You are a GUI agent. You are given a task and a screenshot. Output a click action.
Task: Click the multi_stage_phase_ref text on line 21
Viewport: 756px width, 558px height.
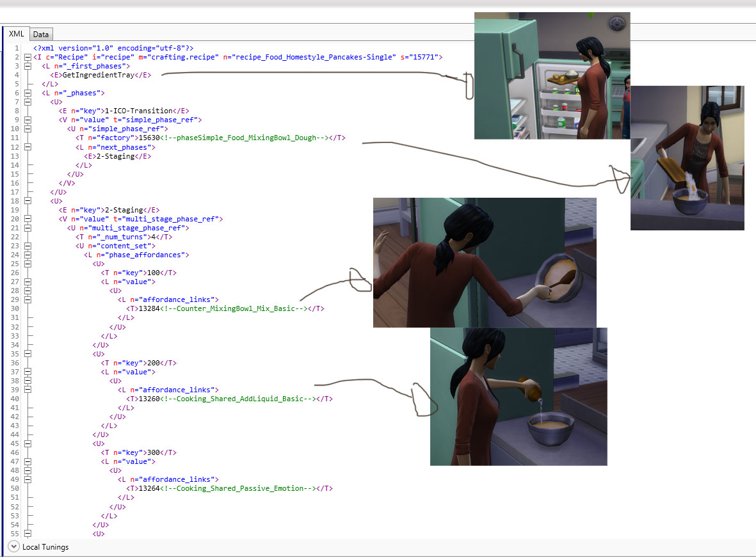pos(136,228)
